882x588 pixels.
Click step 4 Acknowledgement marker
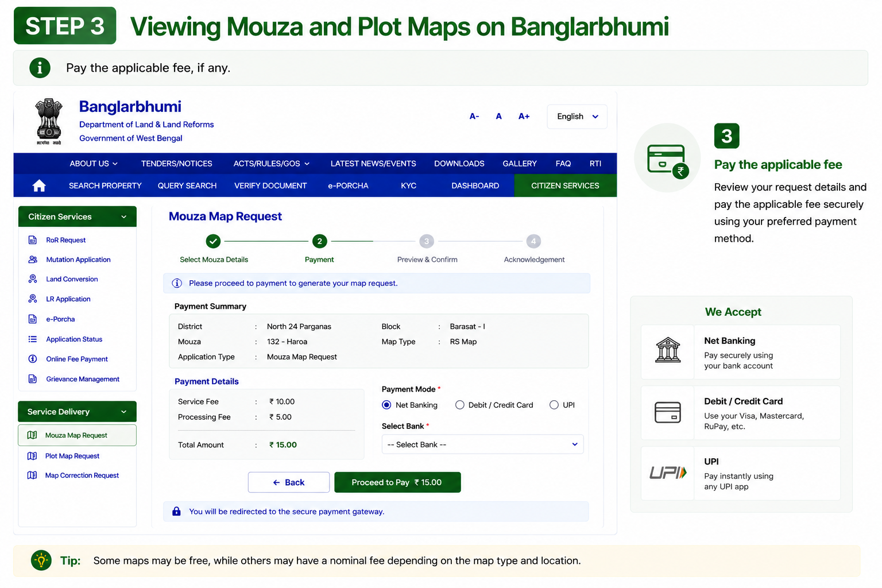point(533,241)
